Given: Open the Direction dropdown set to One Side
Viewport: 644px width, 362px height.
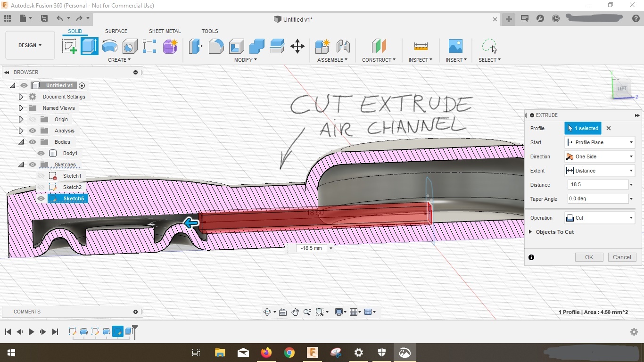Looking at the screenshot, I should [x=600, y=156].
